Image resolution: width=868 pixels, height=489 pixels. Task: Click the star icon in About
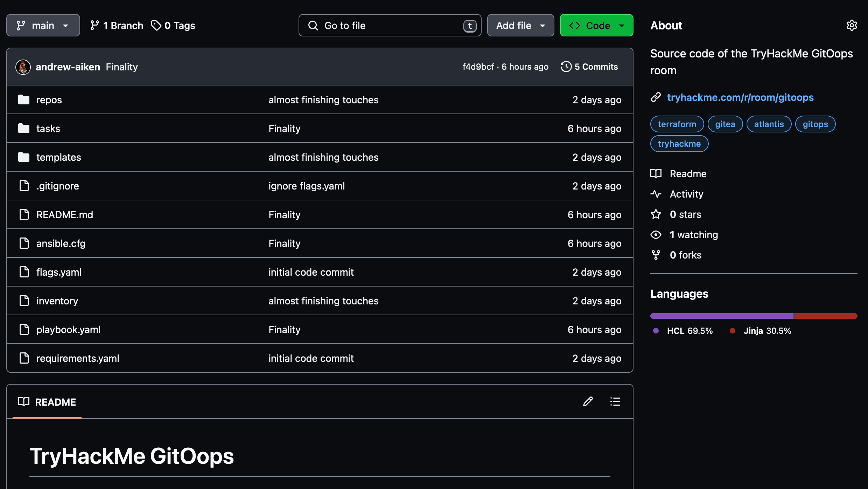(656, 214)
